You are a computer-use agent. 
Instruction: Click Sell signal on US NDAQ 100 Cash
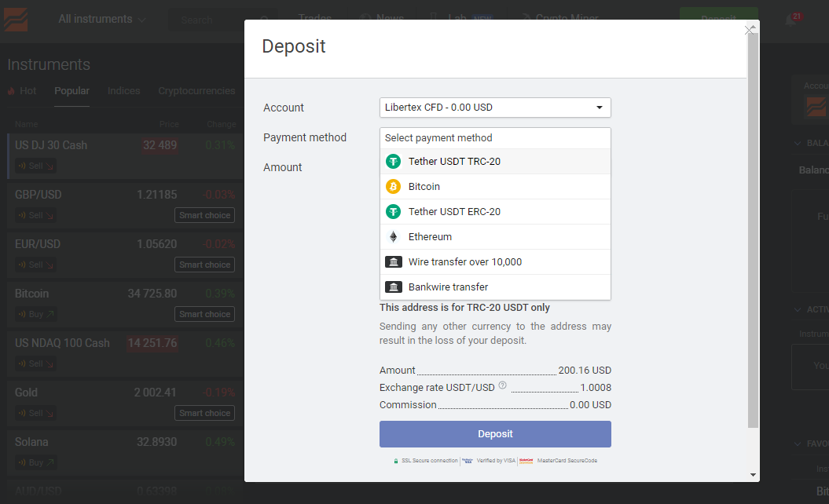36,364
